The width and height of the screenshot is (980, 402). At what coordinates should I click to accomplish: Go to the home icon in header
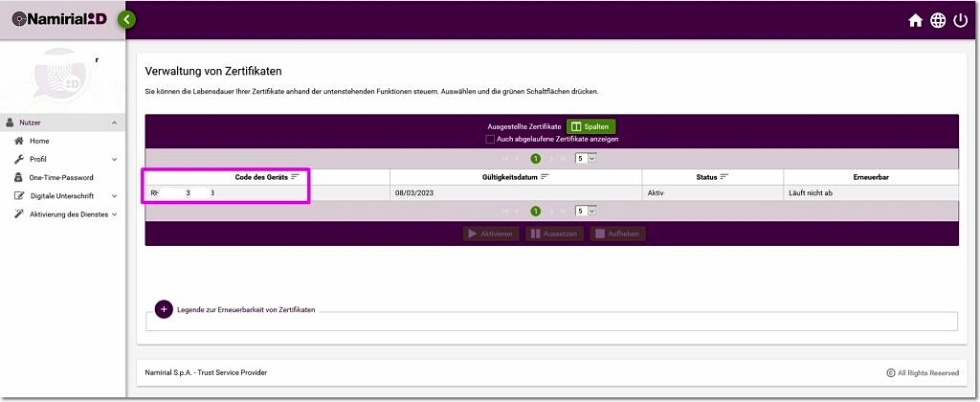[x=915, y=21]
